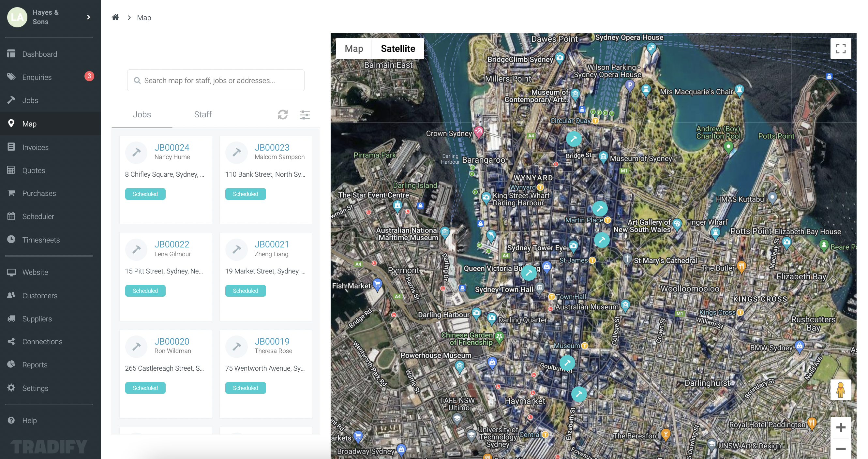Viewport: 868px width, 459px height.
Task: Click the Connections share icon
Action: (11, 341)
